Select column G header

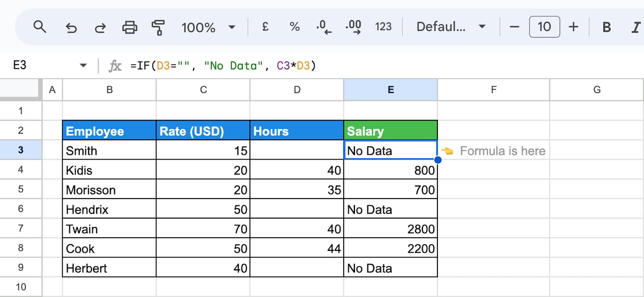point(597,89)
